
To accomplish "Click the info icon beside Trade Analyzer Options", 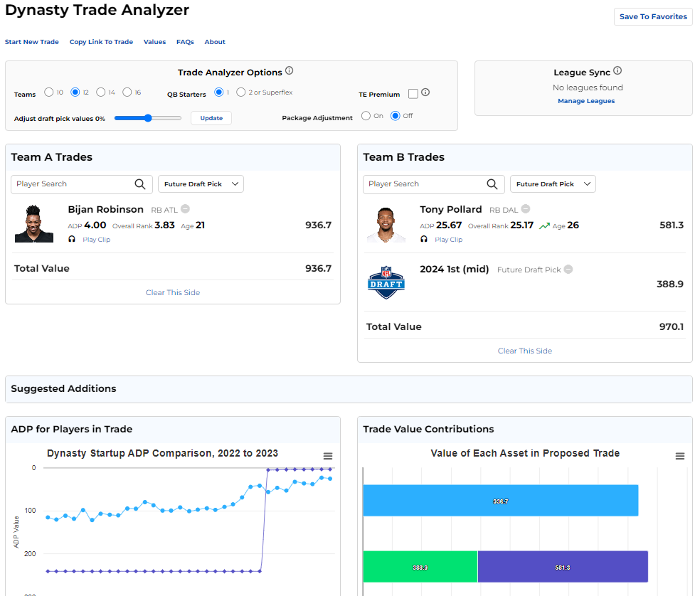I will pos(290,71).
